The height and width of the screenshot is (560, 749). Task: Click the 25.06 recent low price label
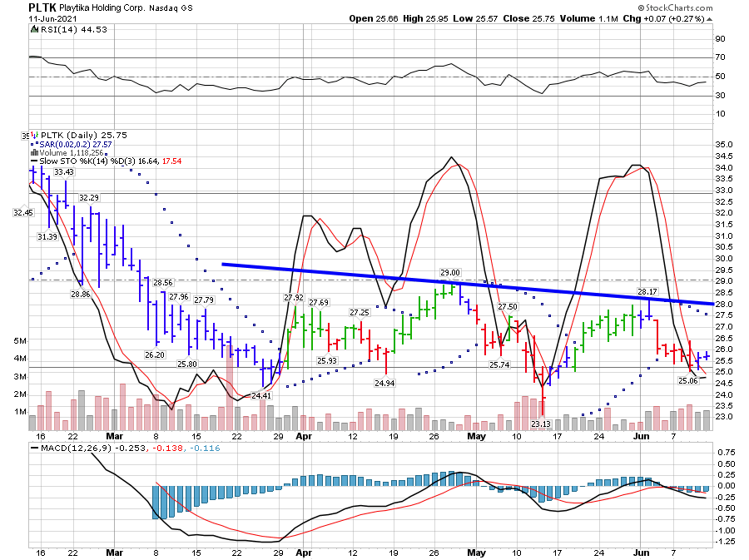(687, 380)
